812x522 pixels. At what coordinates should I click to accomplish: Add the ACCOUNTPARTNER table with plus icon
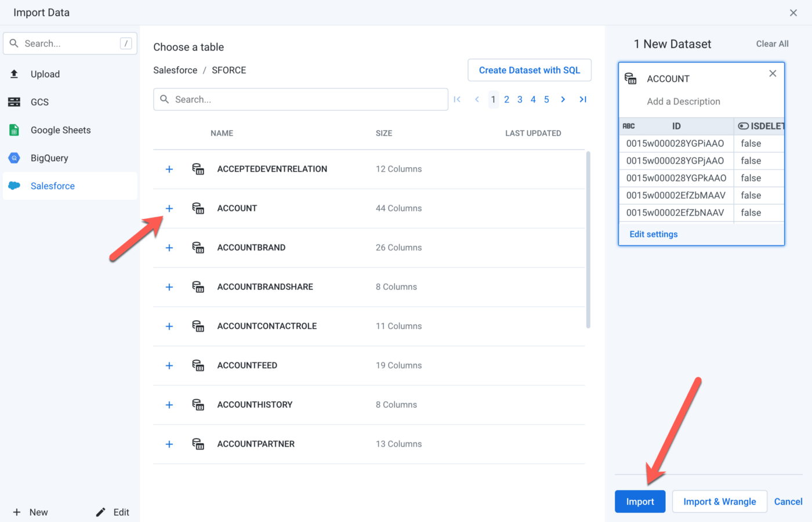pyautogui.click(x=169, y=444)
